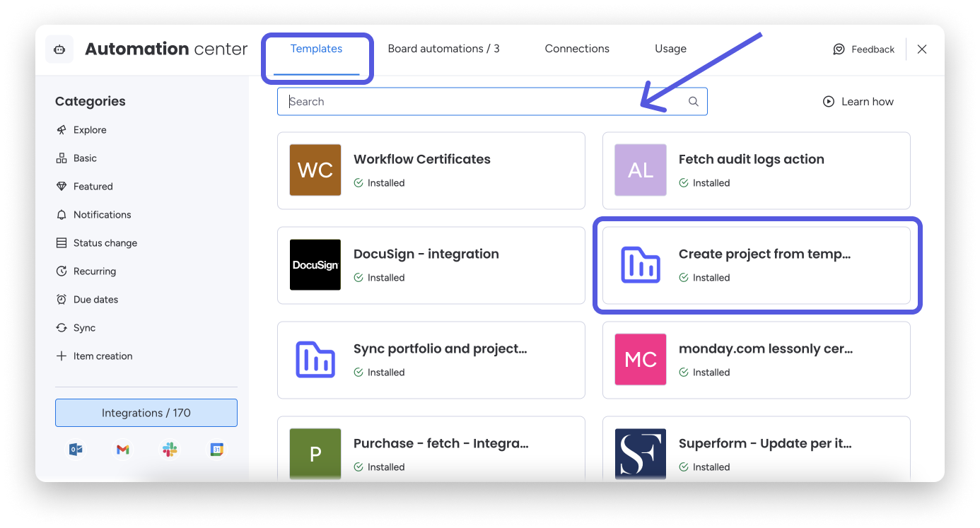The image size is (980, 528).
Task: Switch to the Board automations tab
Action: click(444, 48)
